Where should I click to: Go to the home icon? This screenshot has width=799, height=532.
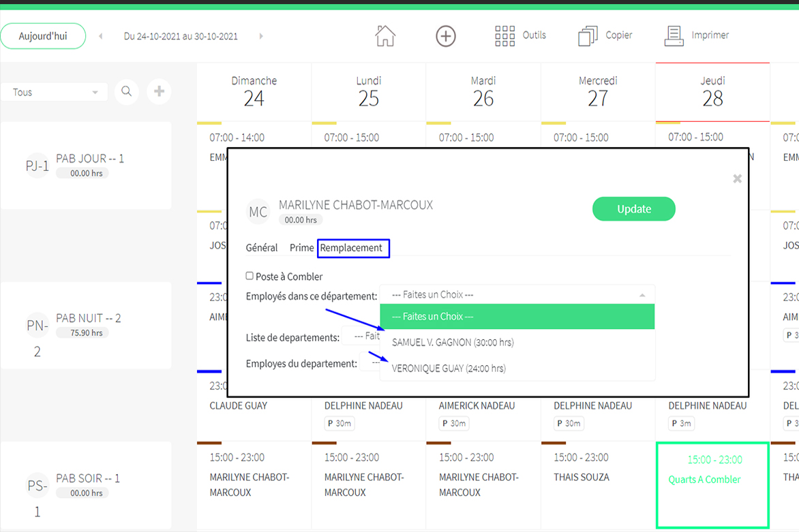[385, 36]
